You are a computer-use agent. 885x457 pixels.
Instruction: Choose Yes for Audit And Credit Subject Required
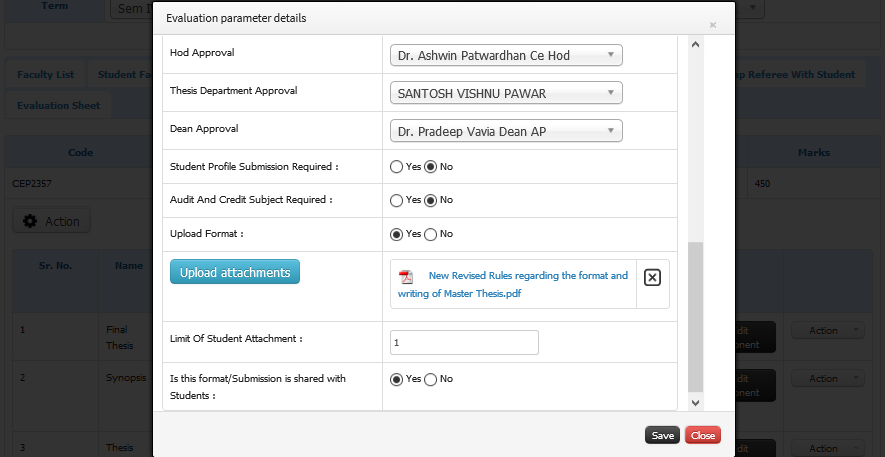396,200
